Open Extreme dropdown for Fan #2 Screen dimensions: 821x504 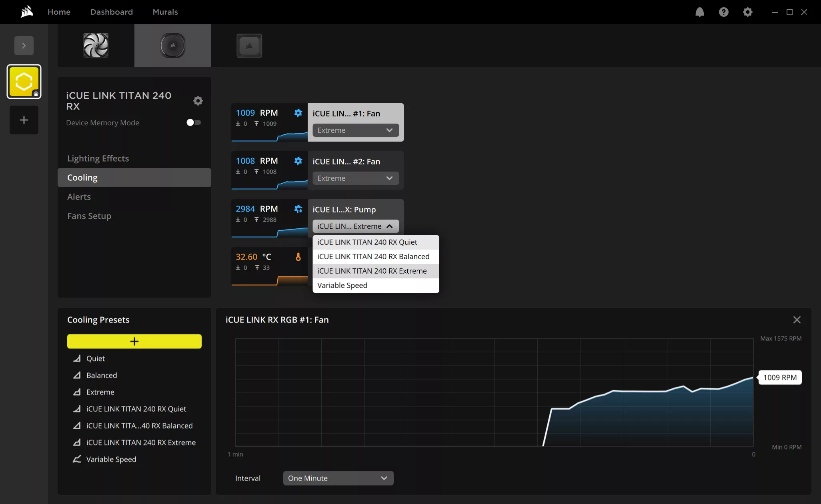[356, 178]
